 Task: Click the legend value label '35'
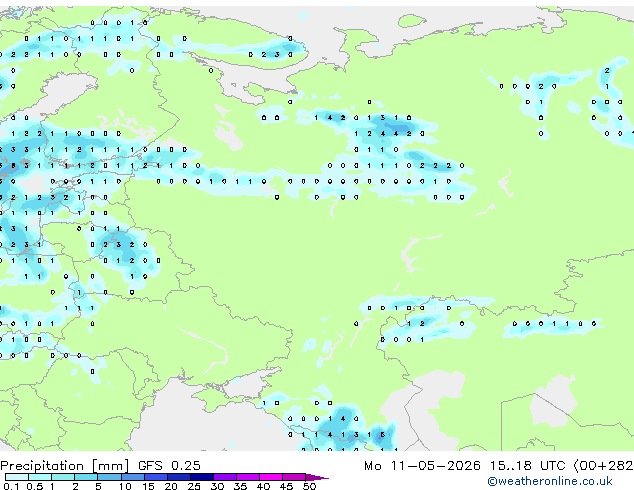pyautogui.click(x=240, y=486)
